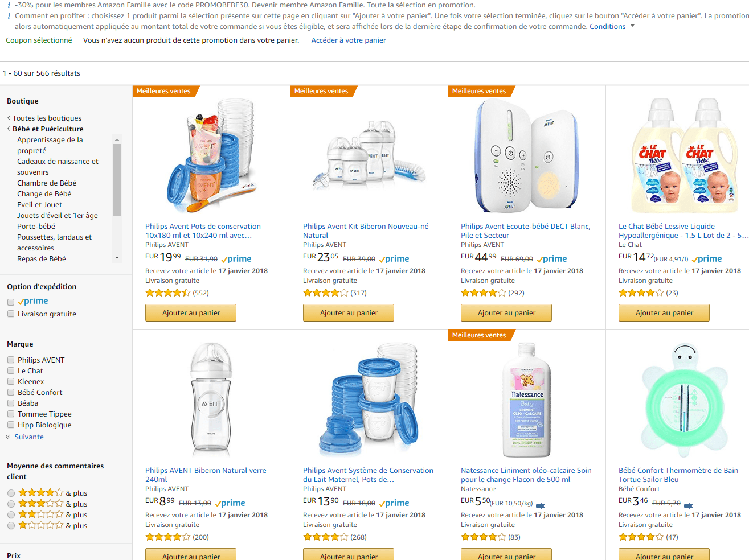Select the 2 stars & plus radio button

(11, 515)
